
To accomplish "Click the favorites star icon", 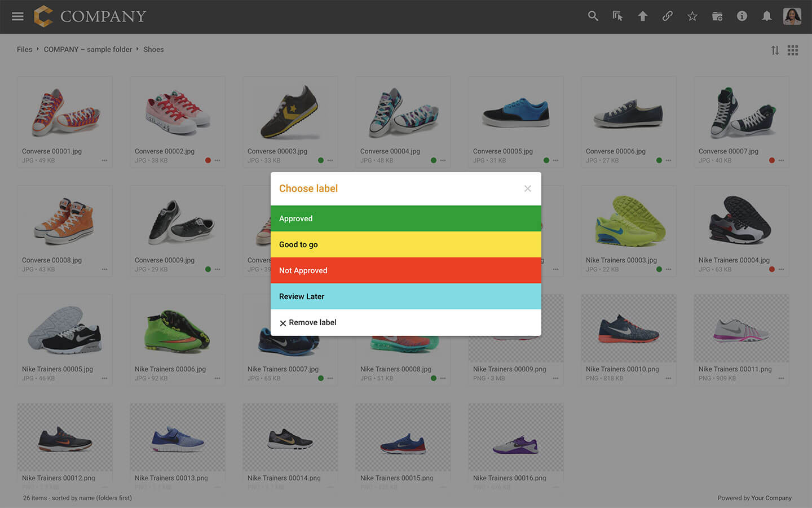I will pos(692,16).
